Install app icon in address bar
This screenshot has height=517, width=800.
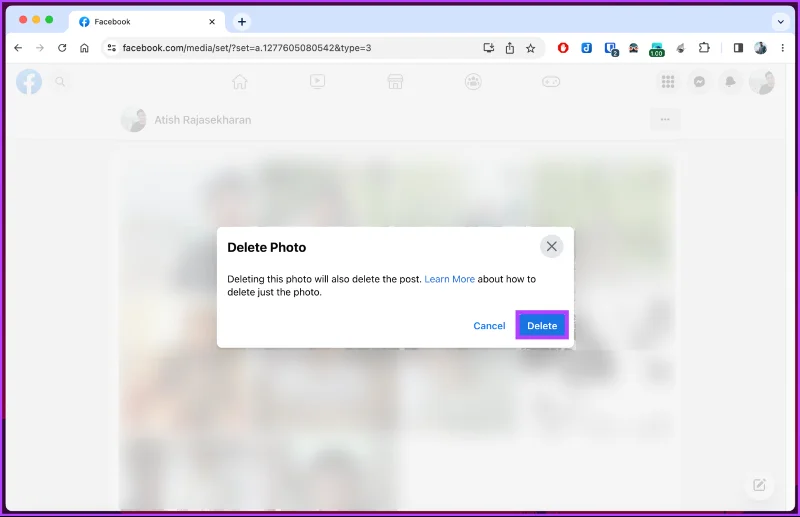tap(488, 48)
